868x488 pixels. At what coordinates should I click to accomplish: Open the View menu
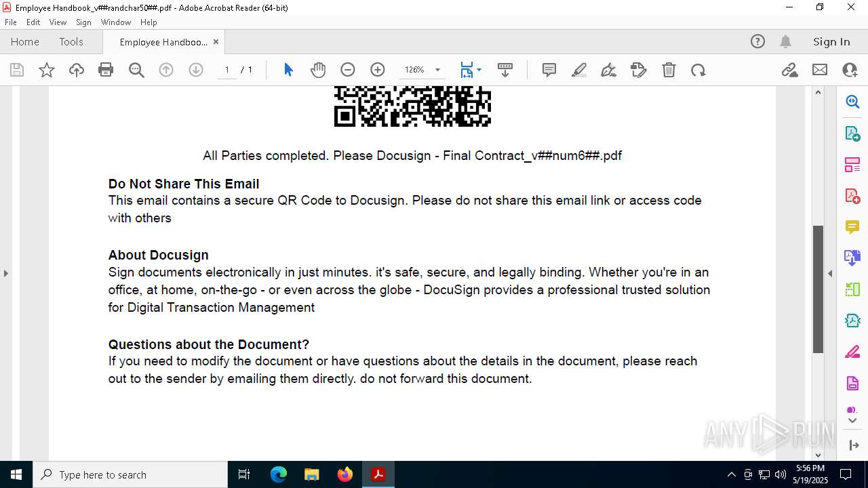point(58,22)
